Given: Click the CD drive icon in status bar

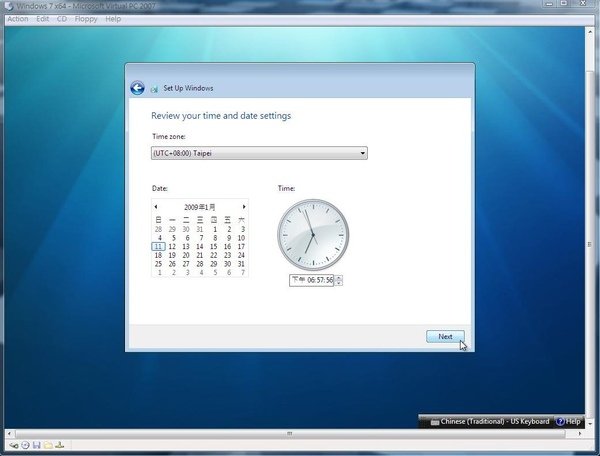Looking at the screenshot, I should point(25,445).
